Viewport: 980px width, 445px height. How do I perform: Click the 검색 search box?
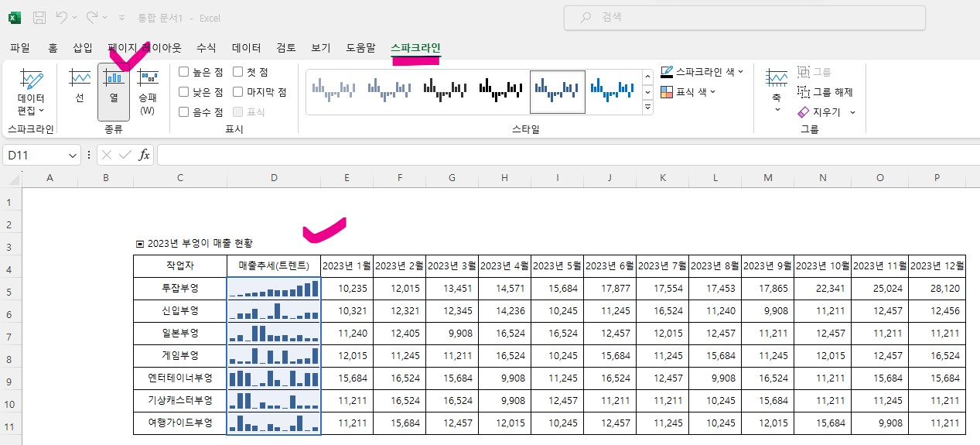point(745,17)
